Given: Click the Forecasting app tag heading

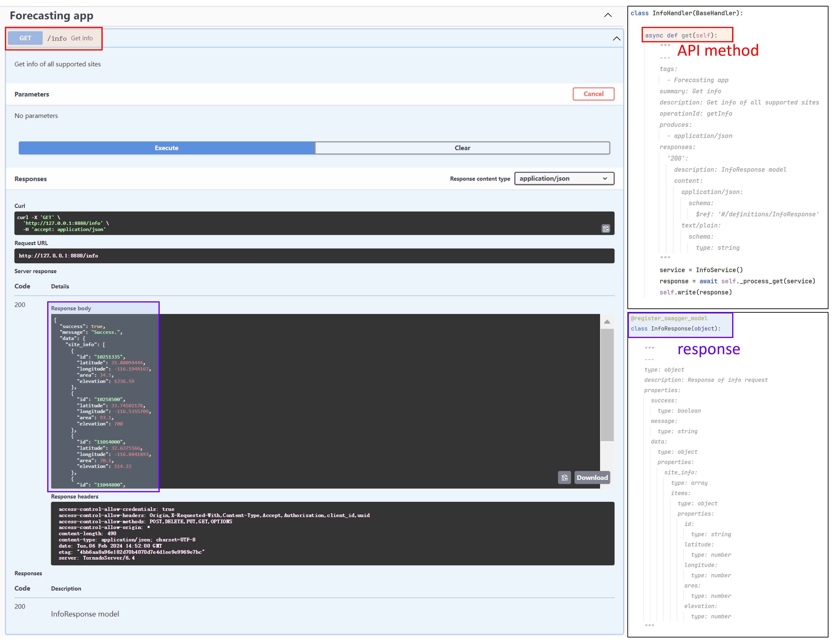Looking at the screenshot, I should click(x=52, y=16).
